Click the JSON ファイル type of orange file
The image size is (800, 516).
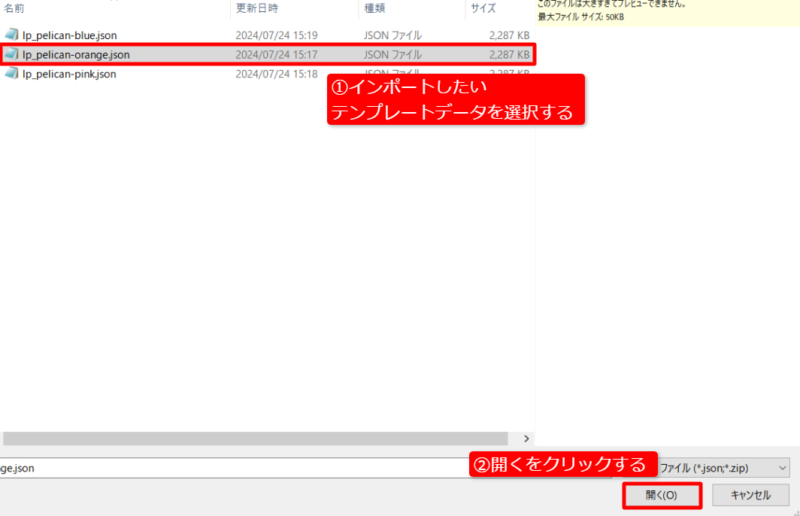393,54
